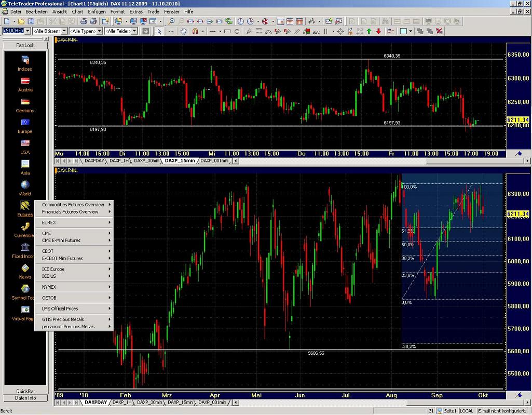Click the go arrow button beside Alle Felder
The height and width of the screenshot is (415, 532).
(146, 31)
